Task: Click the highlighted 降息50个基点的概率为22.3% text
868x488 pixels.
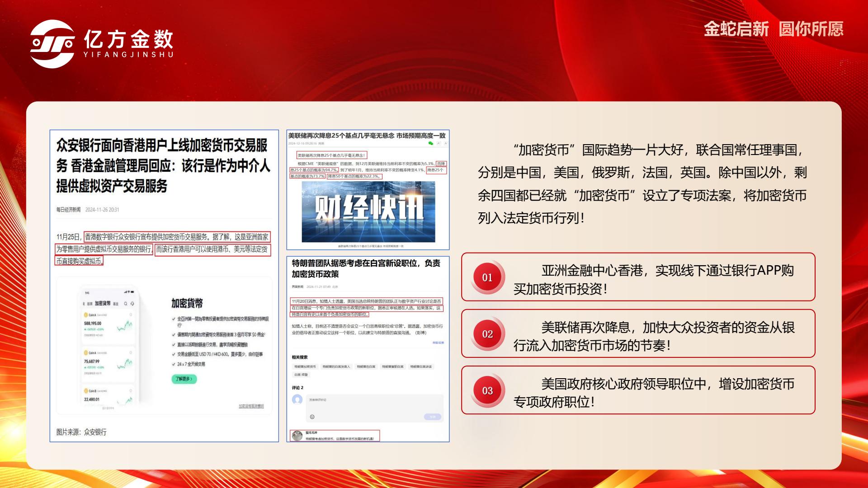Action: (354, 176)
